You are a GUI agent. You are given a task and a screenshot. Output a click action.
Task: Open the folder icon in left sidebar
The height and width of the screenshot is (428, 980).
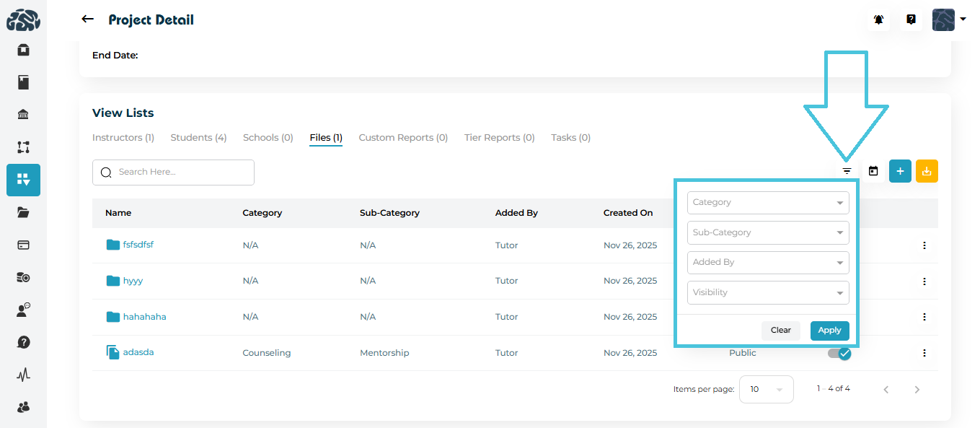pyautogui.click(x=23, y=212)
